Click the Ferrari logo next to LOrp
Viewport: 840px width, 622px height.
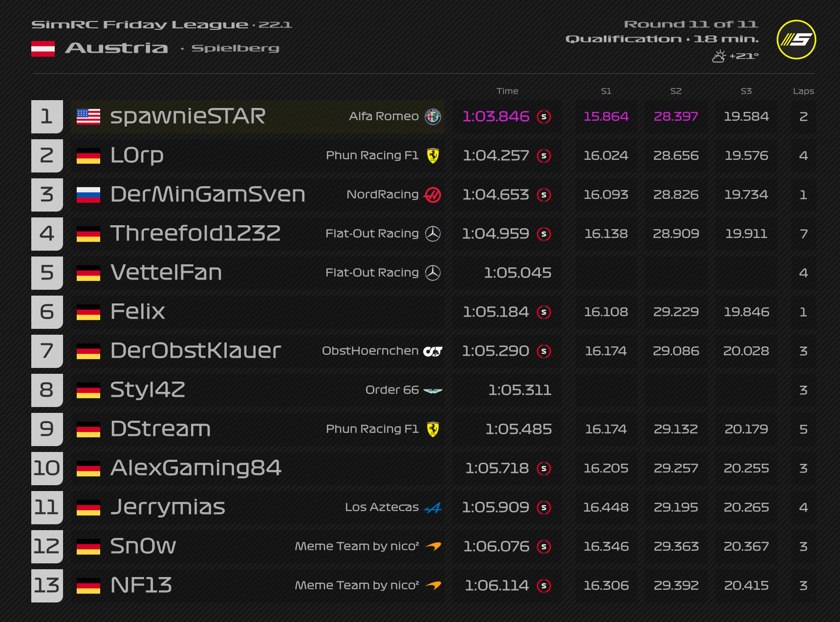(x=432, y=156)
